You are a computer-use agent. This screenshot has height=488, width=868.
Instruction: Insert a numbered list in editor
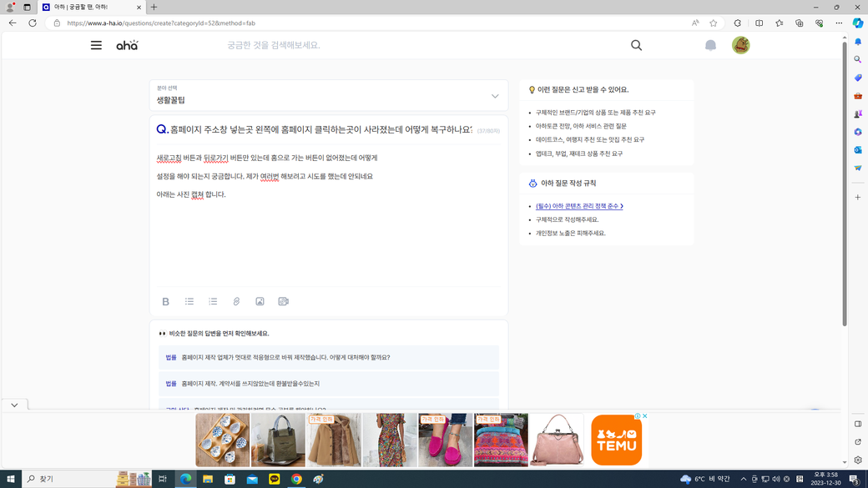pyautogui.click(x=213, y=302)
